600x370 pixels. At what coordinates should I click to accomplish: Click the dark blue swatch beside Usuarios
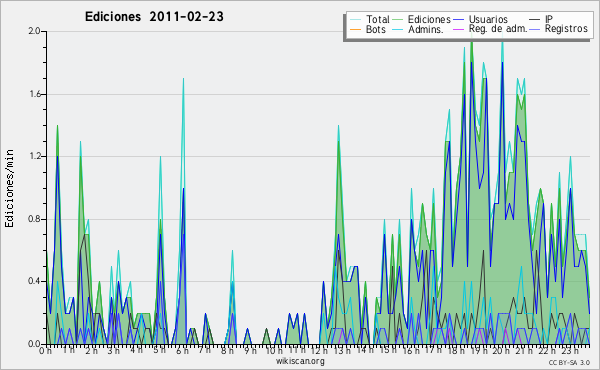coord(458,20)
